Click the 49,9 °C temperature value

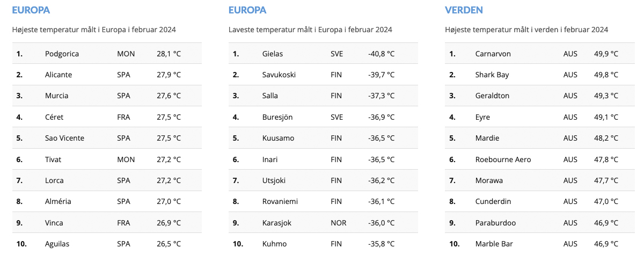coord(606,54)
